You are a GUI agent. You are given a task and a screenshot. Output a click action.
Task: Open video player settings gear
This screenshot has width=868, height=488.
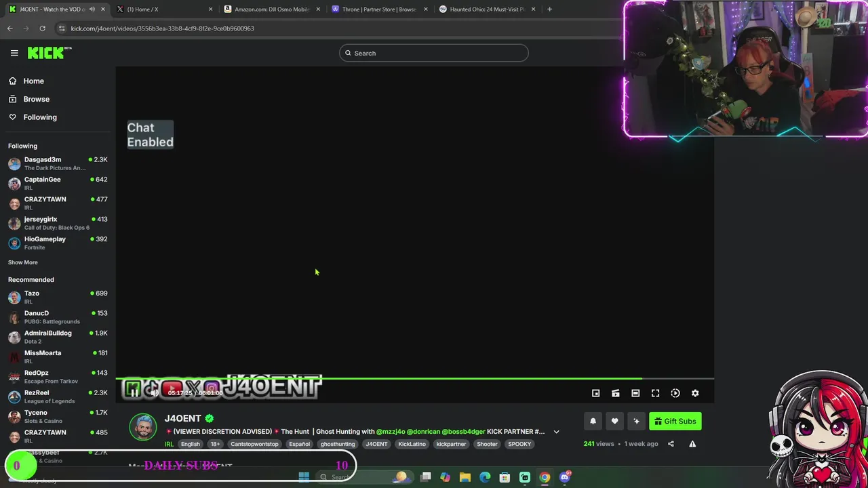[695, 393]
